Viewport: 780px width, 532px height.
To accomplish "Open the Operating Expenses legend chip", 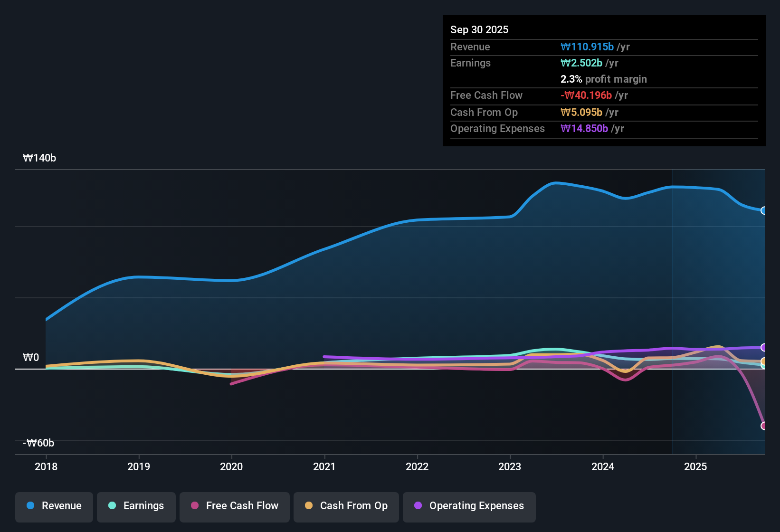I will click(469, 506).
